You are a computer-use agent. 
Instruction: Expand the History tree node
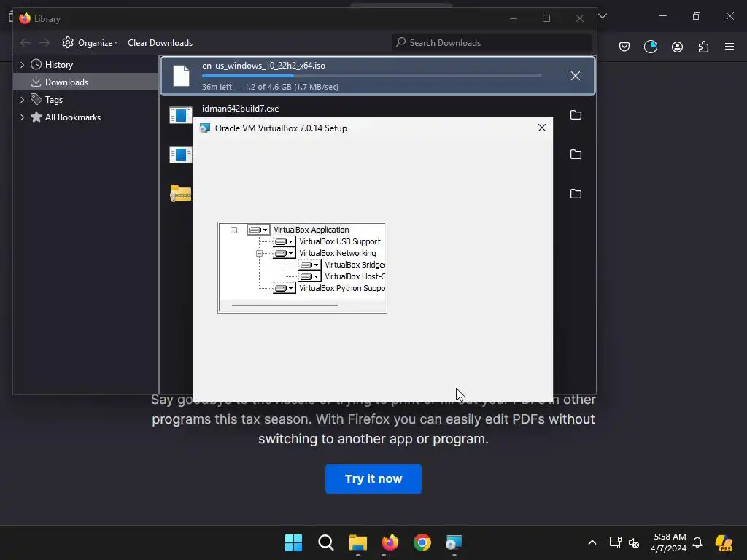pyautogui.click(x=23, y=65)
